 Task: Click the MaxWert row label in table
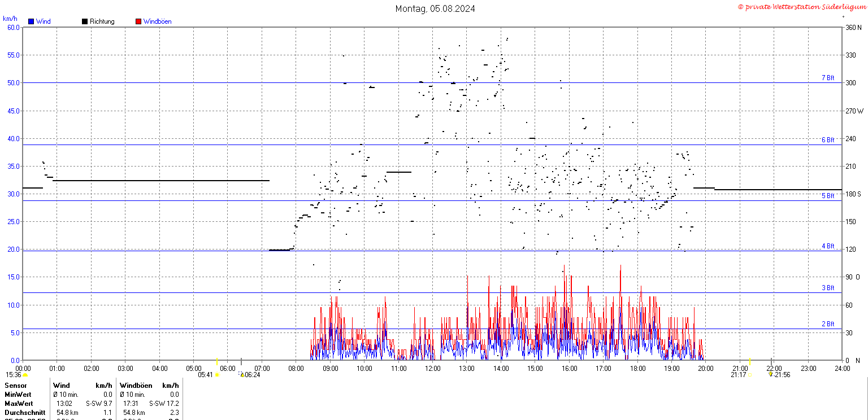pyautogui.click(x=19, y=404)
